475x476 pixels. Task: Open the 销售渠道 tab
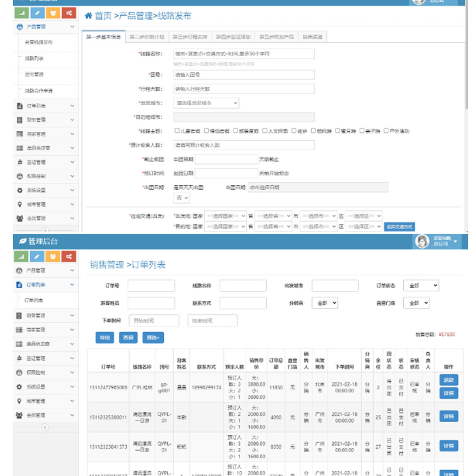pos(313,36)
